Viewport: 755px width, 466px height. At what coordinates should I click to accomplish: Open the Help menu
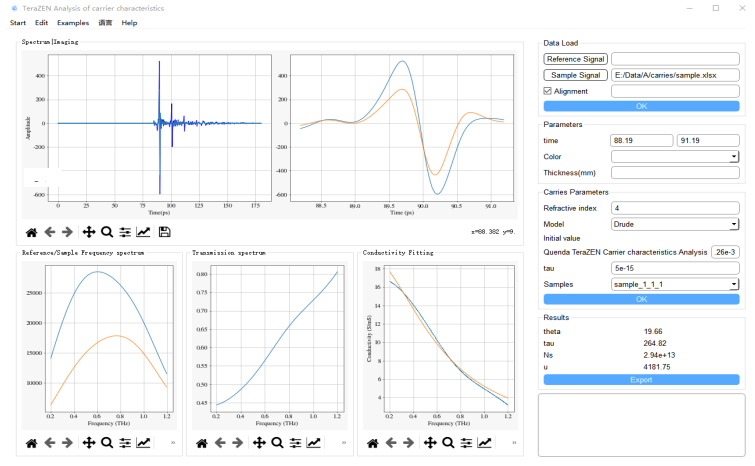point(129,22)
